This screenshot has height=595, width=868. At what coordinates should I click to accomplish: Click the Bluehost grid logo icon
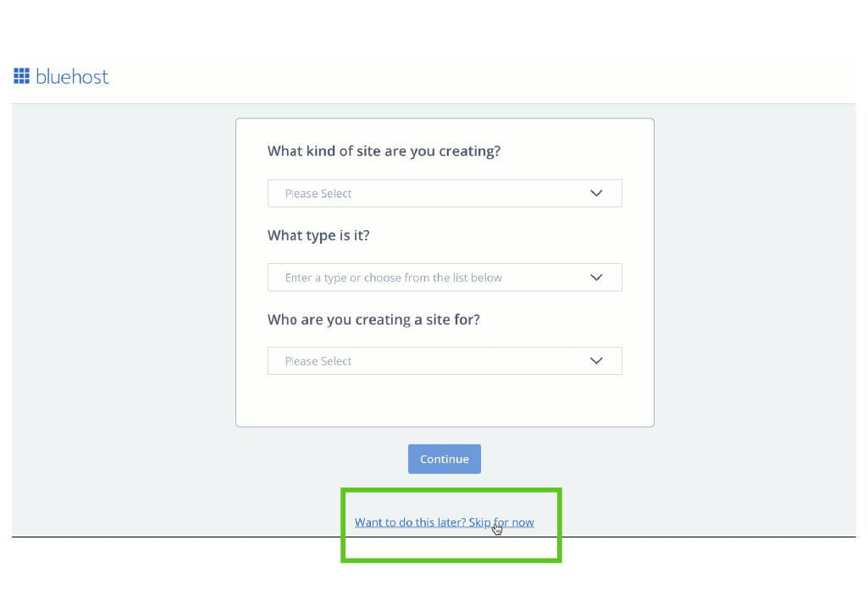click(21, 75)
